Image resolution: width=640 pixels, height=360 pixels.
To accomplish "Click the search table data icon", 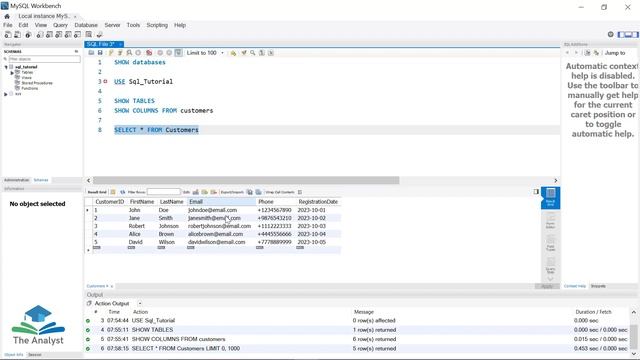I will (x=89, y=35).
